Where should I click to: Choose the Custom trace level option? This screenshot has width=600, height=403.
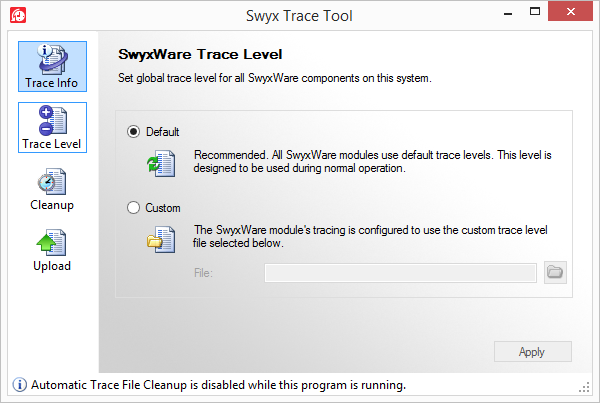(x=135, y=208)
